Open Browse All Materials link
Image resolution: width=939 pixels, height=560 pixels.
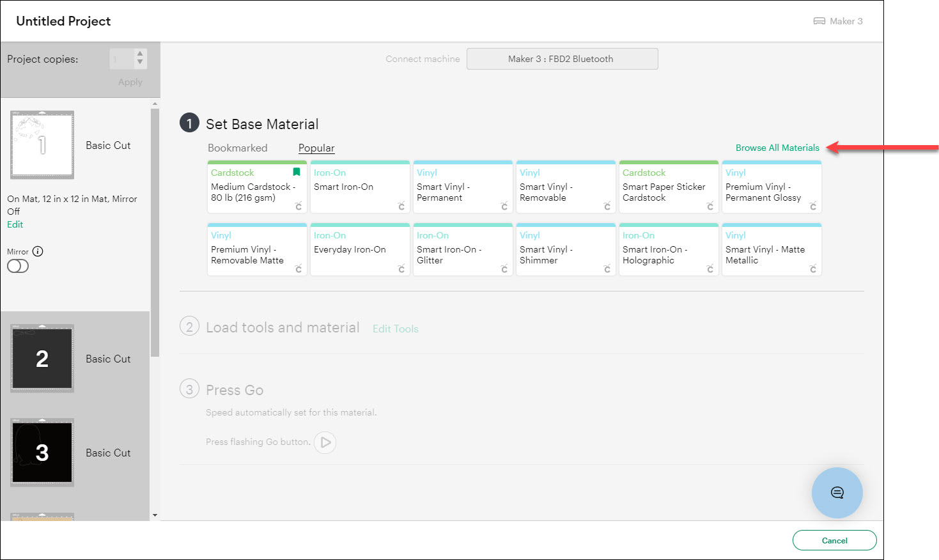pyautogui.click(x=777, y=148)
